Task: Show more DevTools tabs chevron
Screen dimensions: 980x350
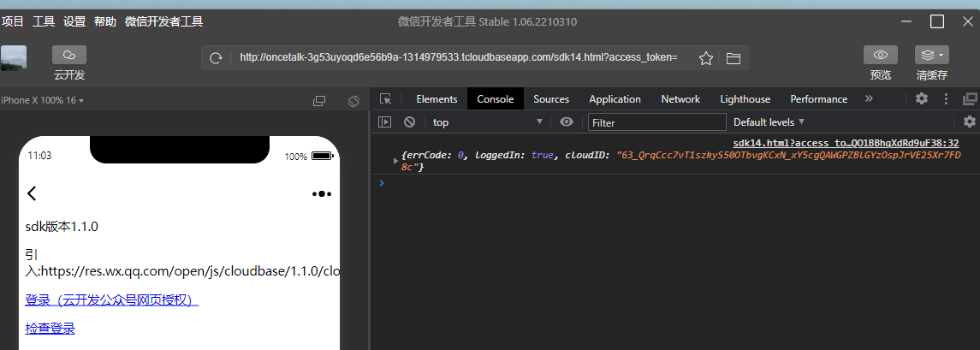Action: coord(869,98)
